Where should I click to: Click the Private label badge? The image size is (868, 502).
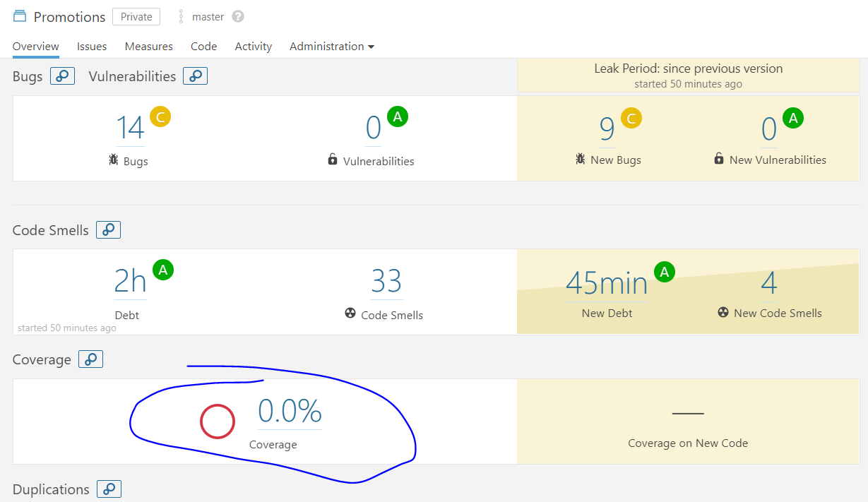click(136, 16)
